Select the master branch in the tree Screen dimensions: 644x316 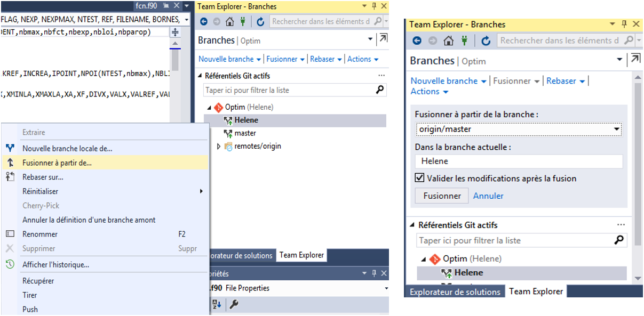coord(245,133)
